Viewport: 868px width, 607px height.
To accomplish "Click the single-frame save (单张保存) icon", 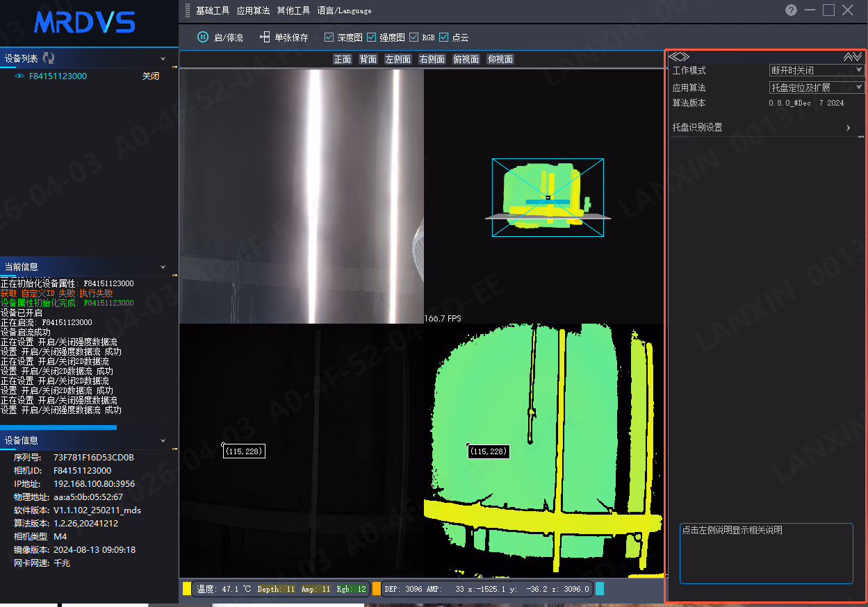I will (x=265, y=38).
